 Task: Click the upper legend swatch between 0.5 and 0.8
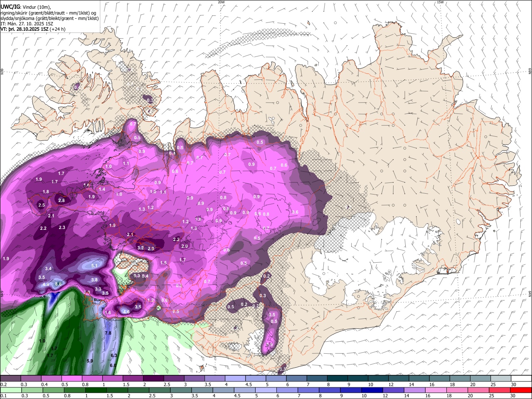71,379
